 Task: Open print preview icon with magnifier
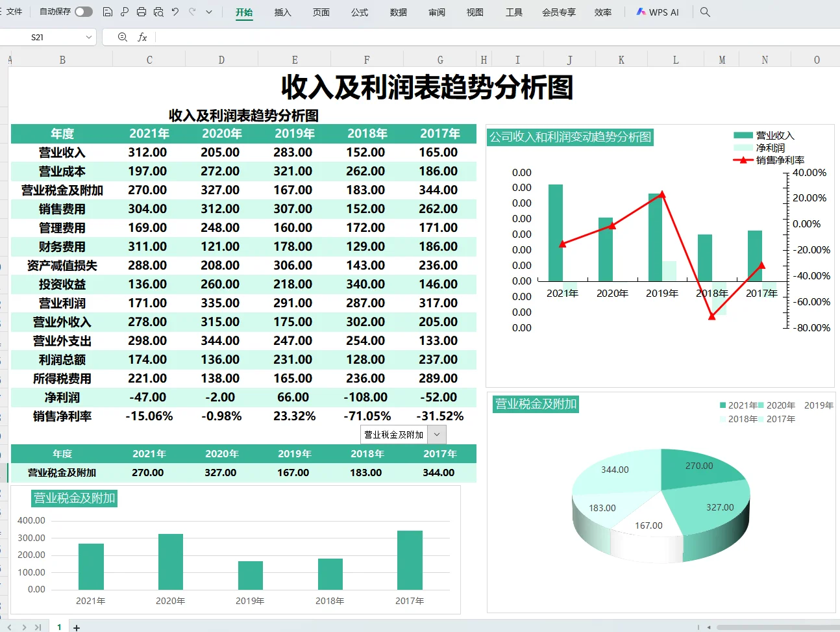(158, 12)
